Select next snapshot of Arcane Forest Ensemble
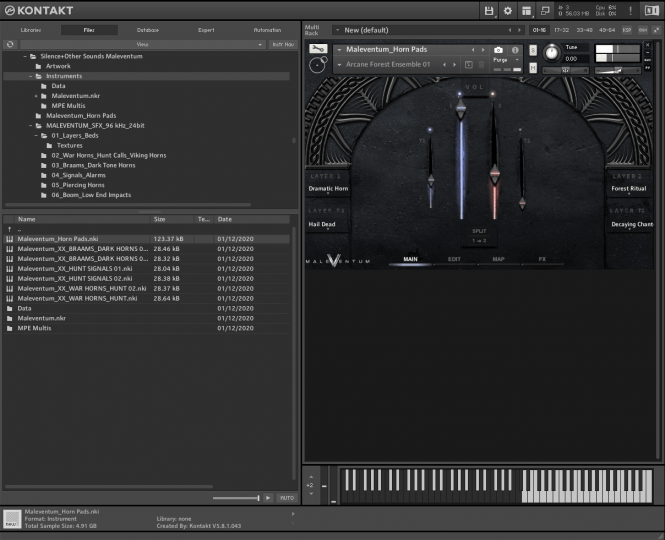665x540 pixels. tap(454, 64)
